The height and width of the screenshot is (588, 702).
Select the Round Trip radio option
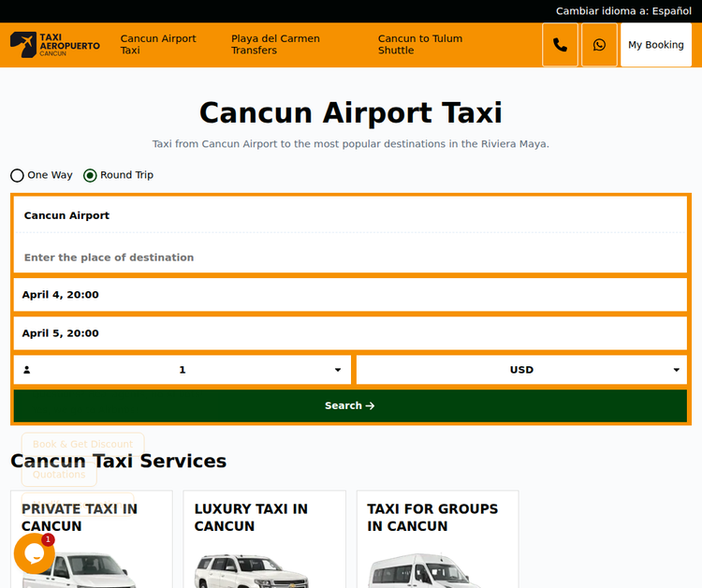point(90,175)
